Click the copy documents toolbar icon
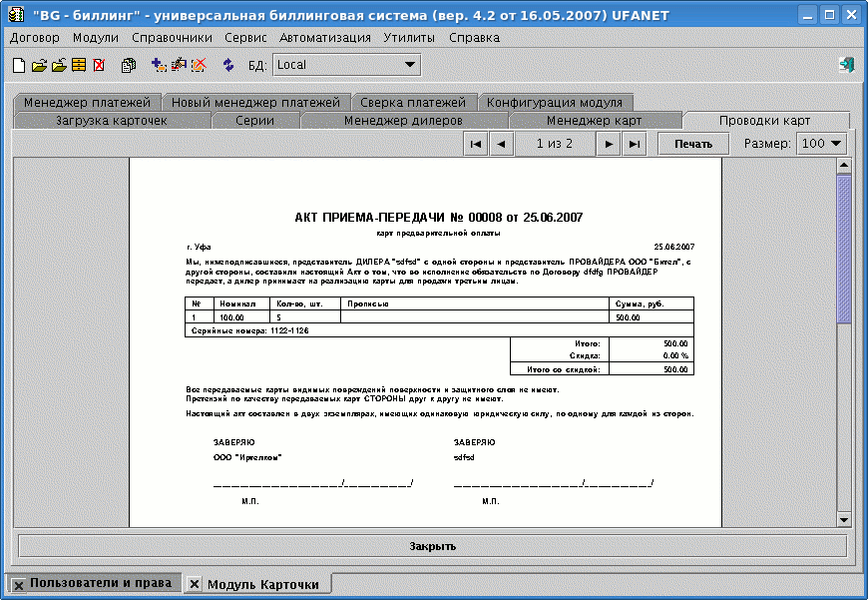The height and width of the screenshot is (600, 868). point(129,65)
